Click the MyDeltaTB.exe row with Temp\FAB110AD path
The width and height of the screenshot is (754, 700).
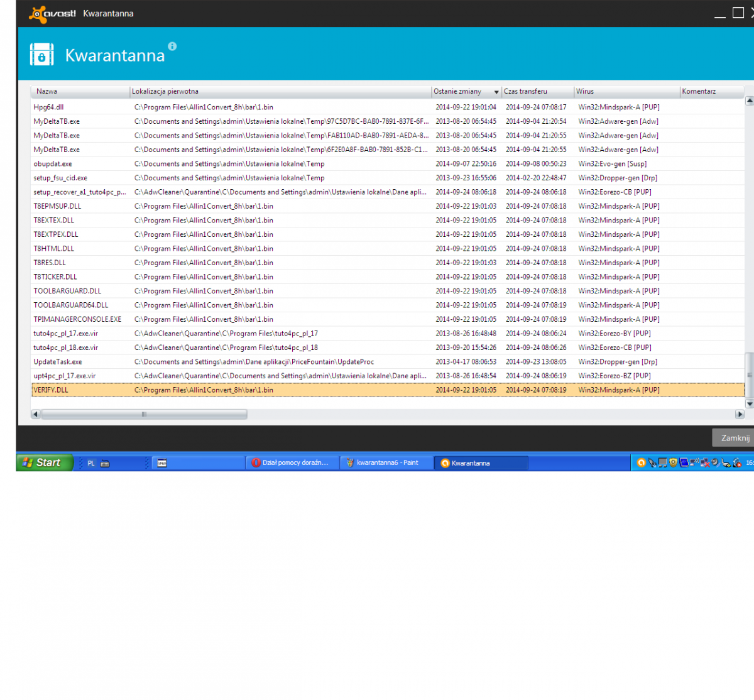(x=388, y=136)
